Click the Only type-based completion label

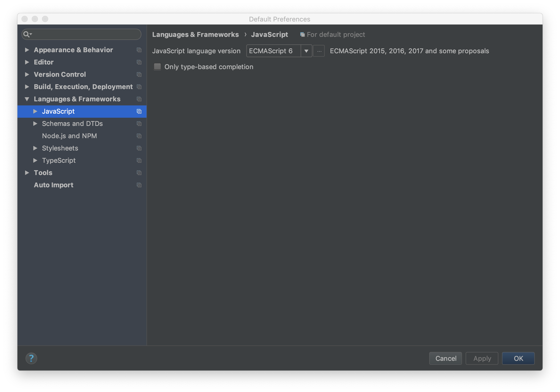[209, 67]
